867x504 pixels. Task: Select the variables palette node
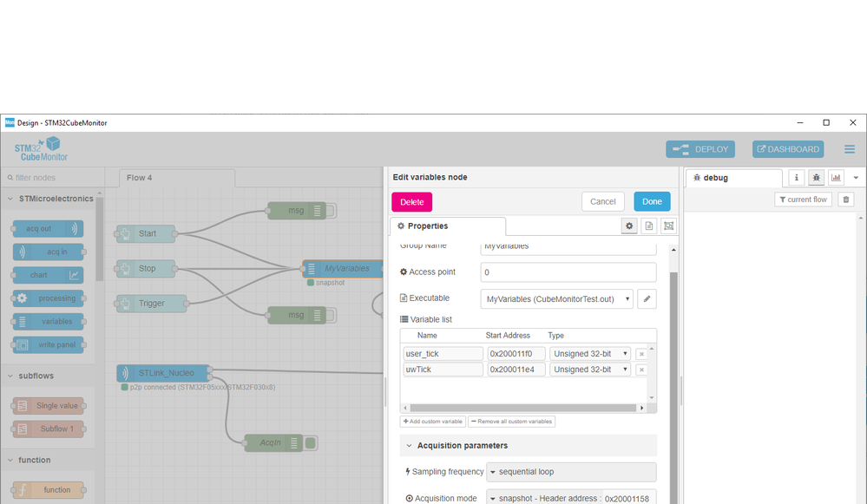point(48,322)
